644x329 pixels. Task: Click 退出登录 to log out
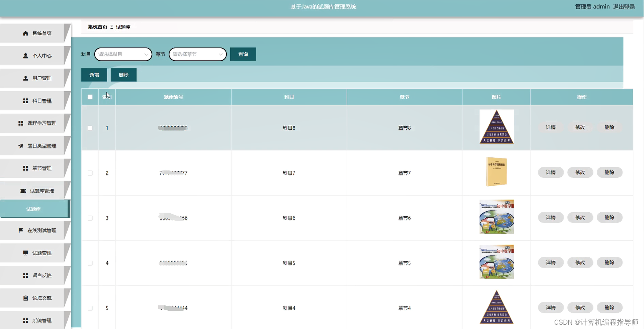pos(624,7)
